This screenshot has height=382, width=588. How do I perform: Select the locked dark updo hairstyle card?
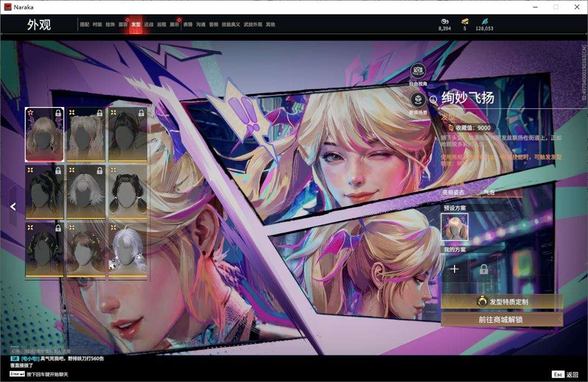tap(127, 135)
